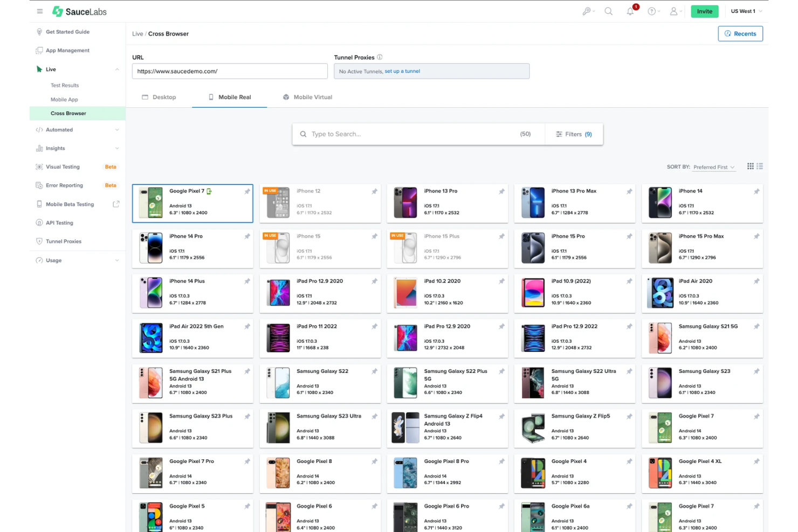Open the Filters (9) panel
798x532 pixels.
tap(574, 134)
